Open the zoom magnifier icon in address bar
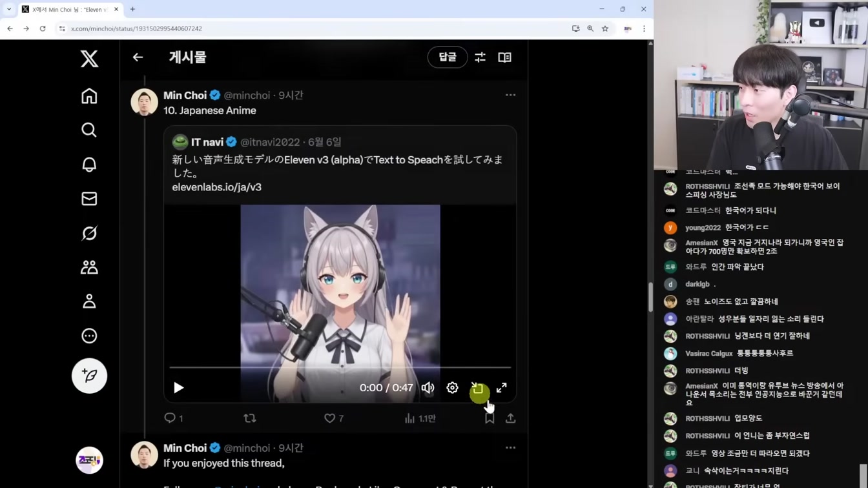Image resolution: width=868 pixels, height=488 pixels. tap(590, 28)
